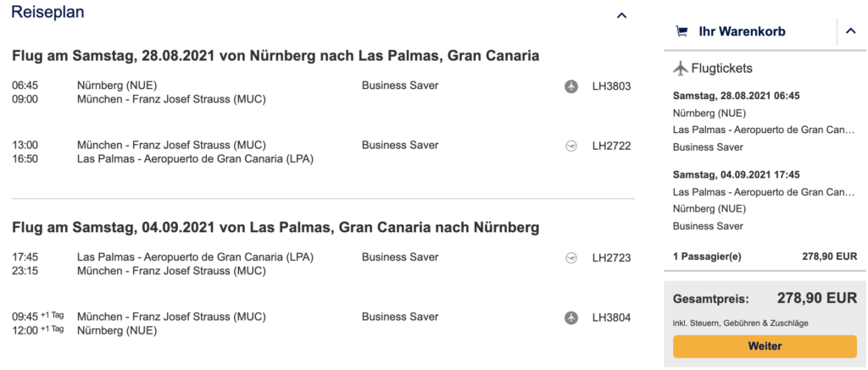Screen dimensions: 868x370
Task: Select flight number LH2723
Action: [611, 257]
